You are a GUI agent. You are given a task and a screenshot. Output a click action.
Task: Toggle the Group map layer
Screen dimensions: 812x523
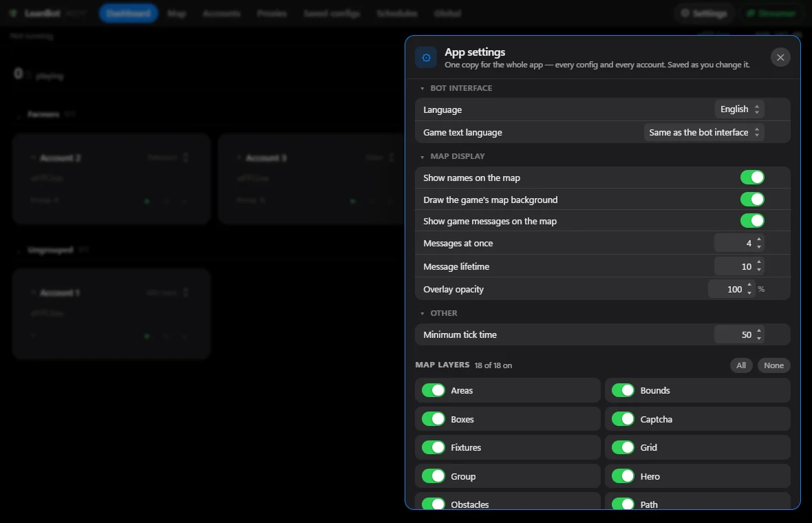(x=434, y=476)
